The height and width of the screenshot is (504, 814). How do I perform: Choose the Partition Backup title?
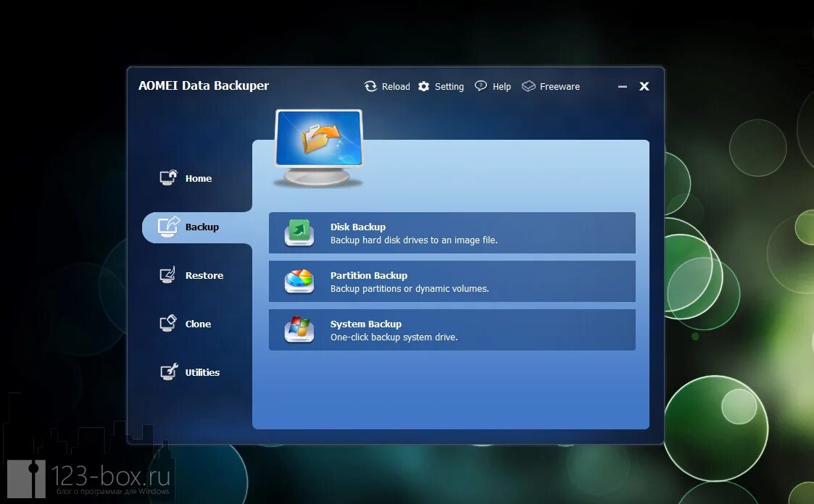(x=369, y=275)
